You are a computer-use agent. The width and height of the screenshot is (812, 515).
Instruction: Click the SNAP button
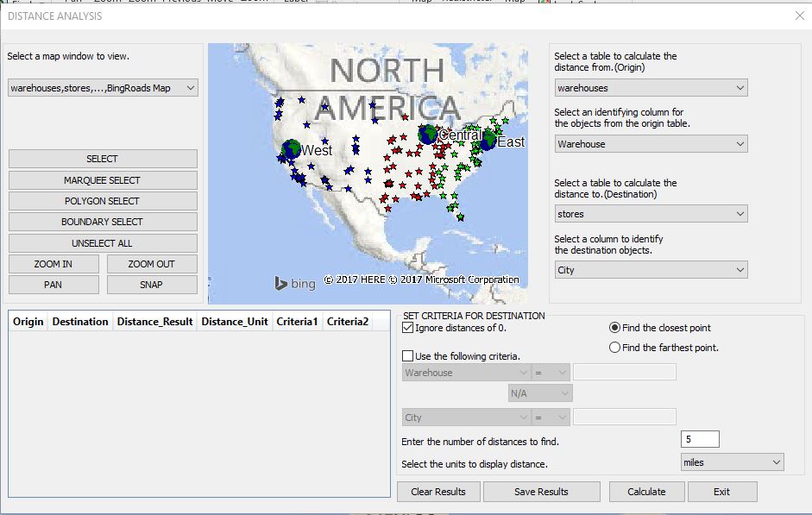[x=152, y=284]
